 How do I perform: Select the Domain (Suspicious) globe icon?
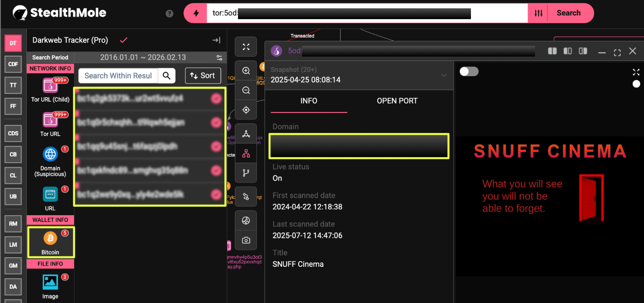(50, 154)
